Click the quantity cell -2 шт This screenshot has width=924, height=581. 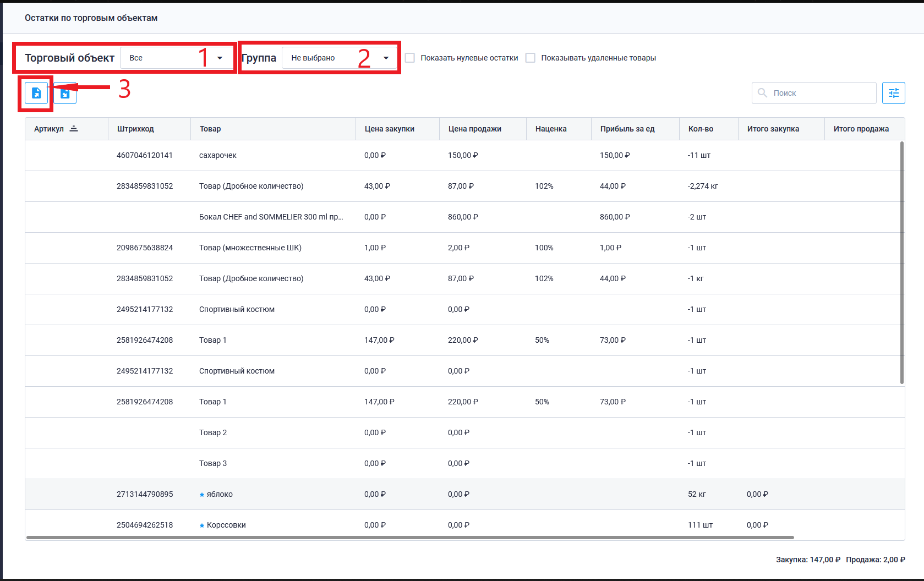(697, 217)
